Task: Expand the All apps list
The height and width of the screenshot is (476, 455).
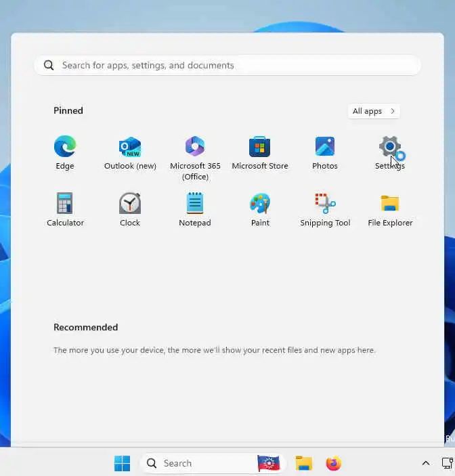Action: 374,111
